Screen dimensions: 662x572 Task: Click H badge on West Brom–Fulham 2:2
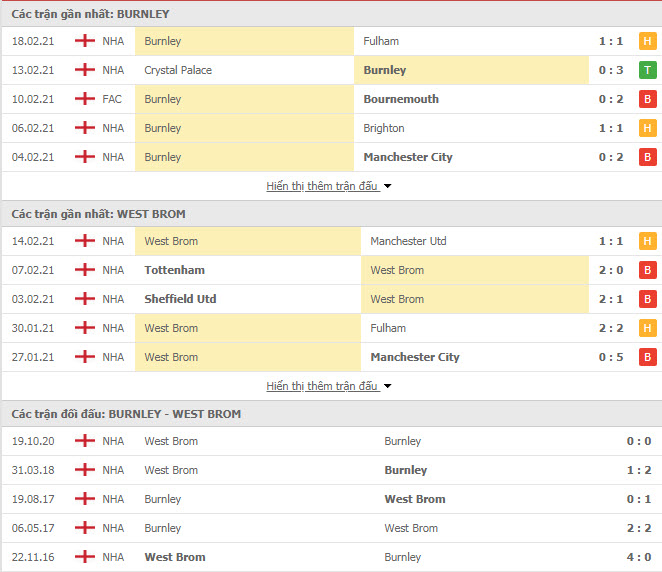(x=648, y=328)
